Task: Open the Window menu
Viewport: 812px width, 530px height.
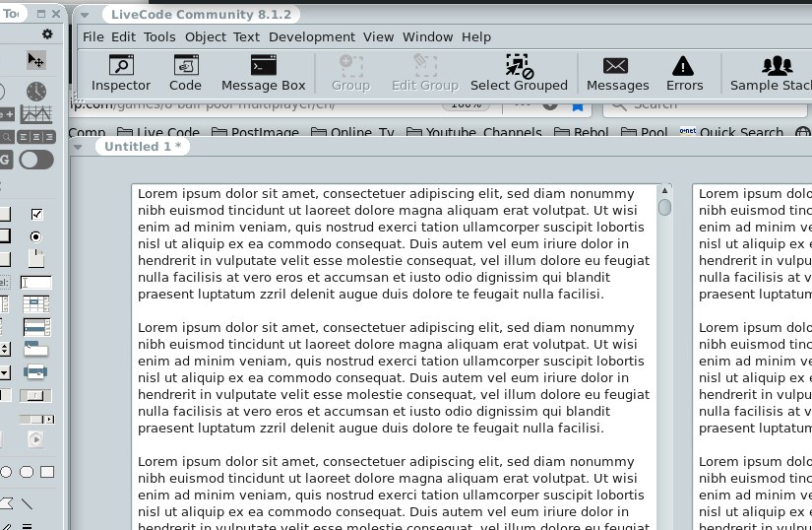Action: point(428,37)
